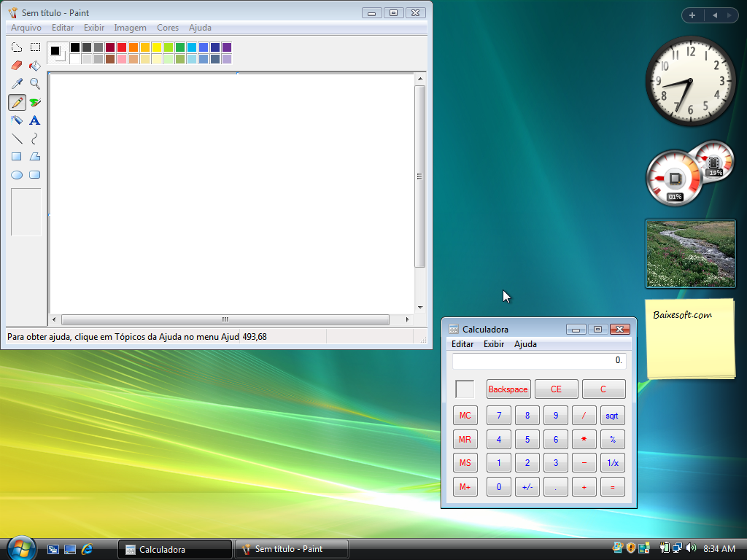The image size is (747, 560).
Task: Pick the eyedropper Pick Color tool
Action: tap(17, 84)
